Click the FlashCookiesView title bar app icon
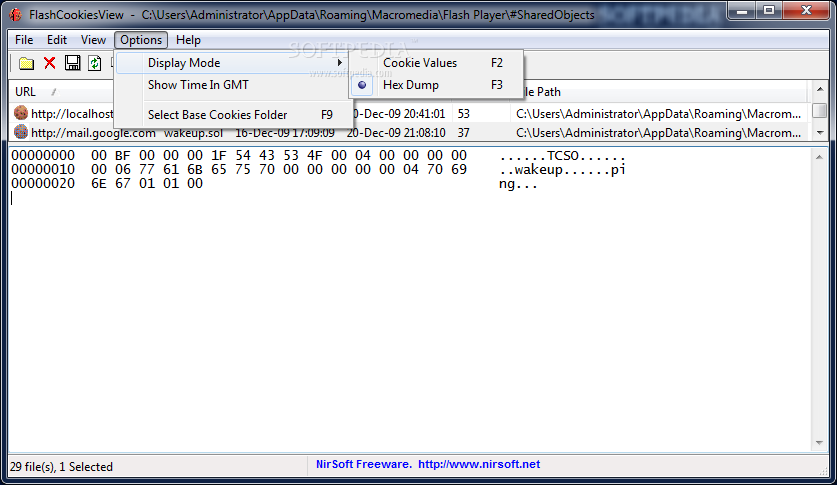837x485 pixels. coord(15,14)
